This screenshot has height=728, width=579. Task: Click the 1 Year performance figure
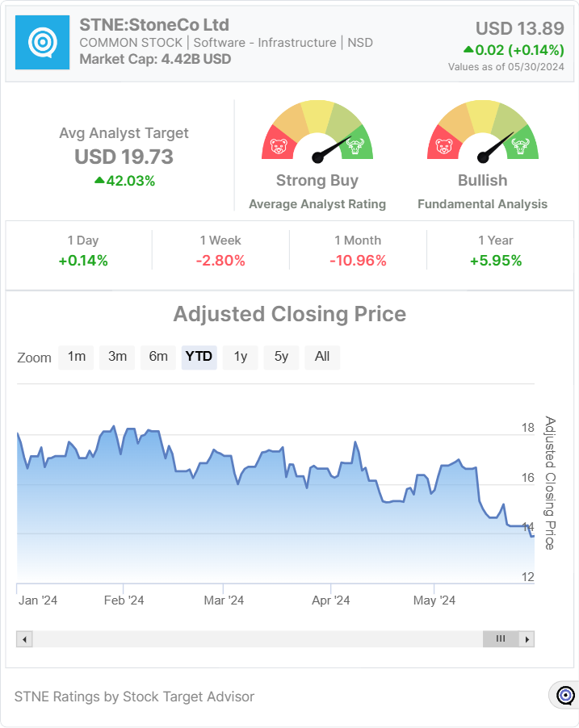[x=494, y=261]
